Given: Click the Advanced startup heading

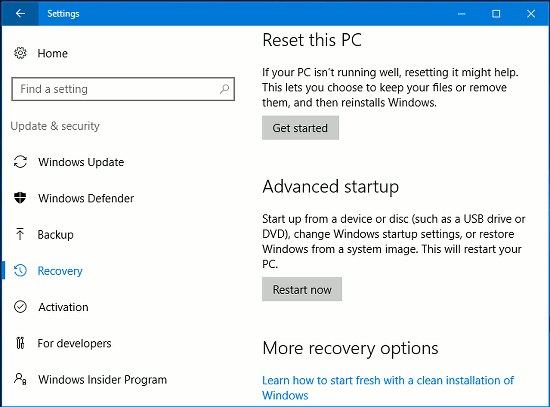Looking at the screenshot, I should tap(330, 187).
